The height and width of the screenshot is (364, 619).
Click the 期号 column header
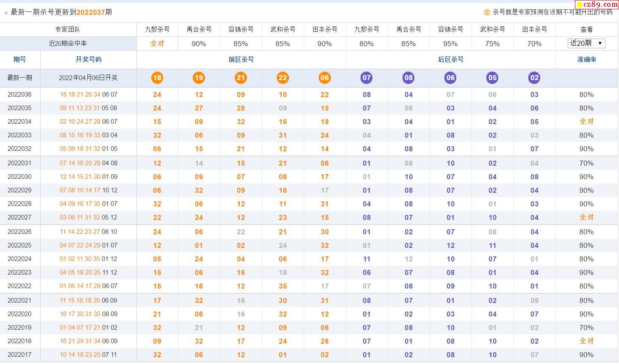point(20,59)
